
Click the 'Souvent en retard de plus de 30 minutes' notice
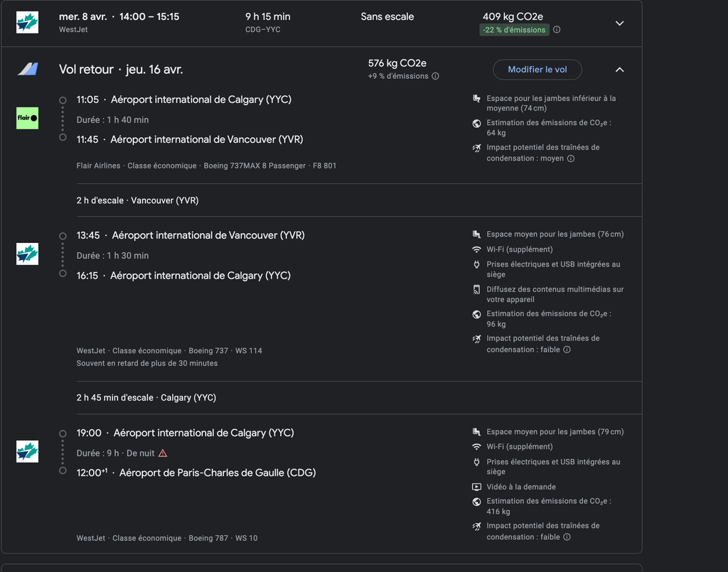point(147,363)
